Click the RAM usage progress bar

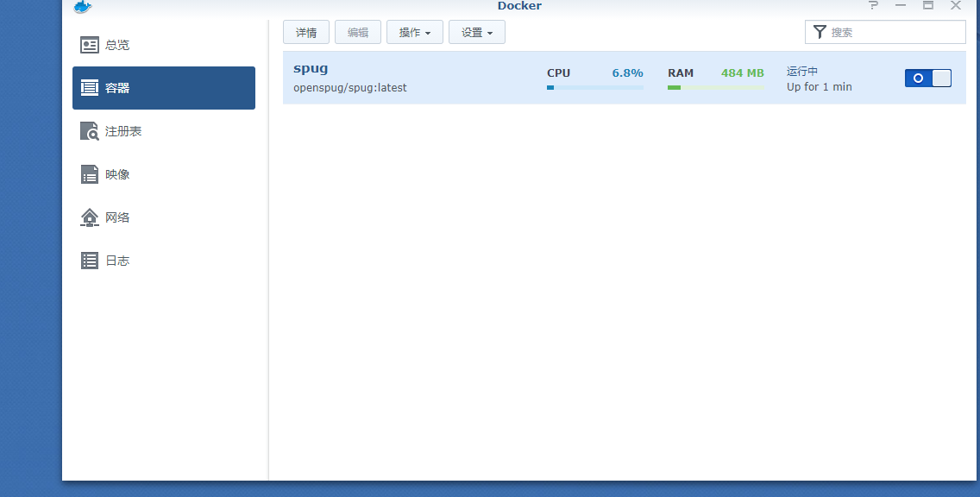[x=716, y=87]
